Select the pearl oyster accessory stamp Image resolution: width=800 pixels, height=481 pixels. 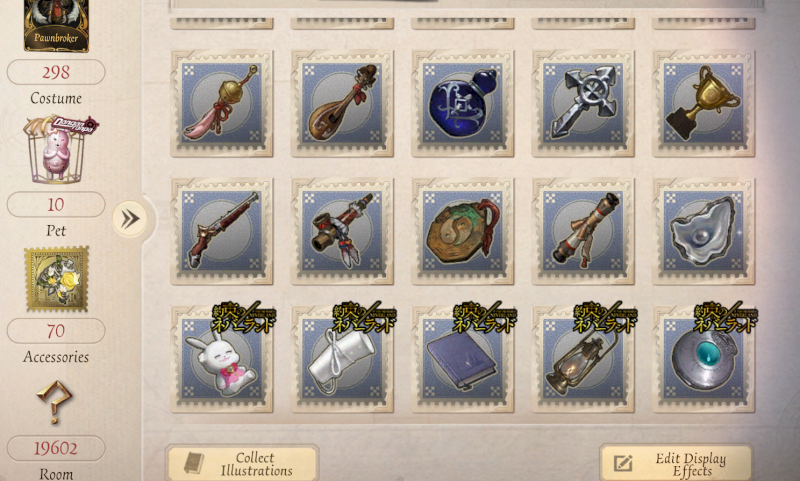click(x=703, y=231)
